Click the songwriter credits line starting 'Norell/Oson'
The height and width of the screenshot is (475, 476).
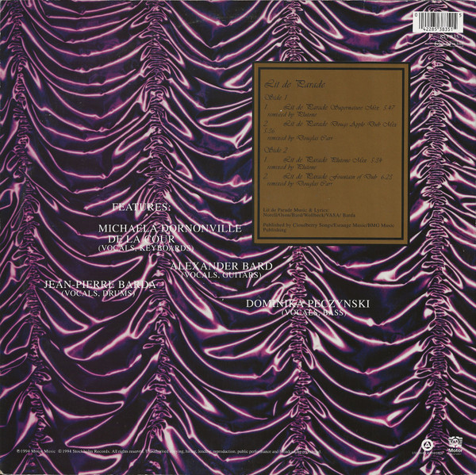(309, 215)
